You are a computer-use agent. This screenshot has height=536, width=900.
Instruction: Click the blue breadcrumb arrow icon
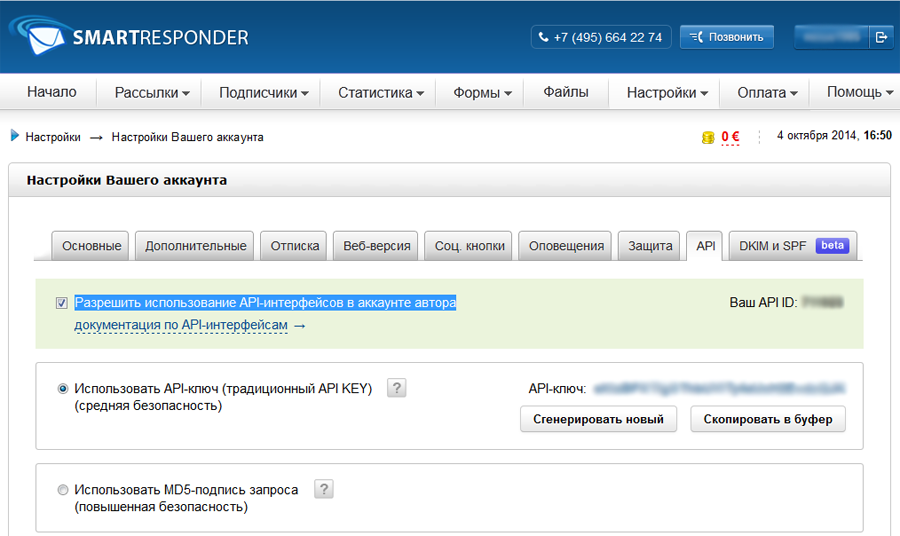coord(15,136)
